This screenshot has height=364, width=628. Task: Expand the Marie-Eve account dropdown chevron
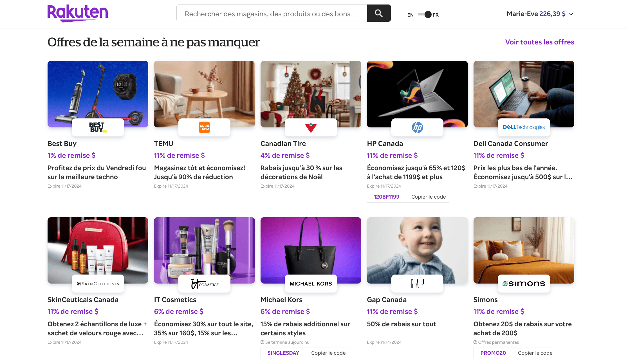(x=571, y=14)
